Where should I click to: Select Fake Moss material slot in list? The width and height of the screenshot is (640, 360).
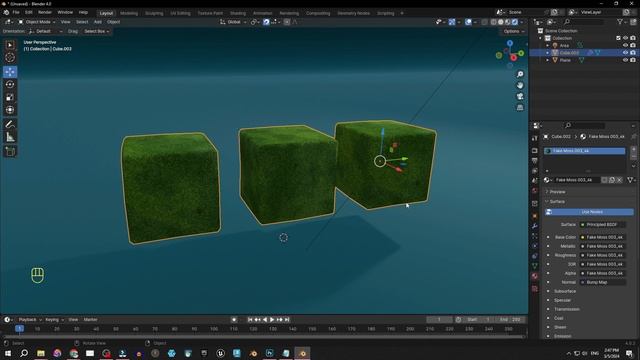coord(584,151)
